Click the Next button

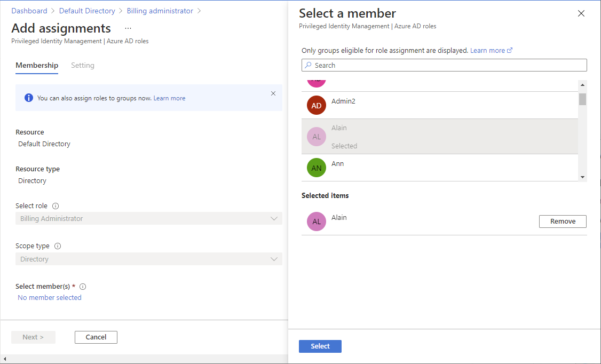pyautogui.click(x=33, y=337)
